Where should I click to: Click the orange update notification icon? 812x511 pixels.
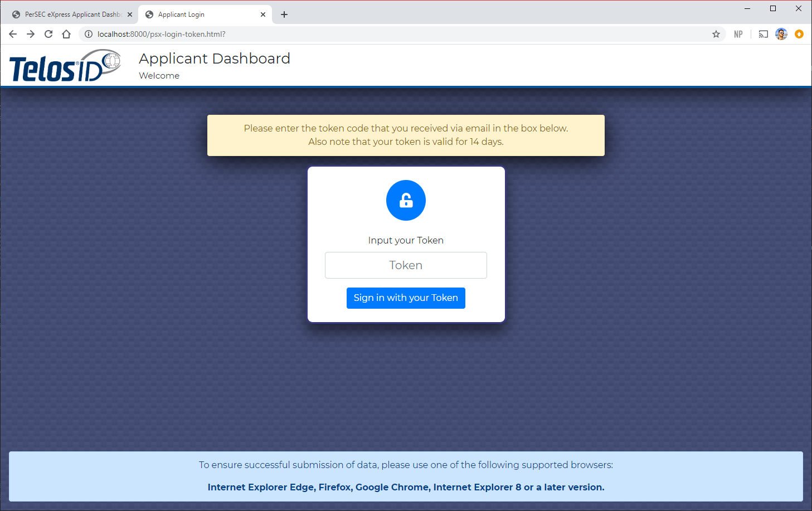[799, 34]
